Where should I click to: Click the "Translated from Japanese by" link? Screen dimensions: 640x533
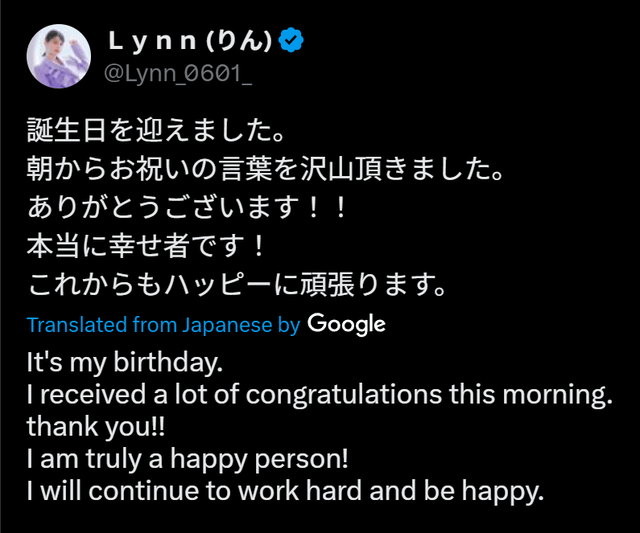pyautogui.click(x=163, y=325)
